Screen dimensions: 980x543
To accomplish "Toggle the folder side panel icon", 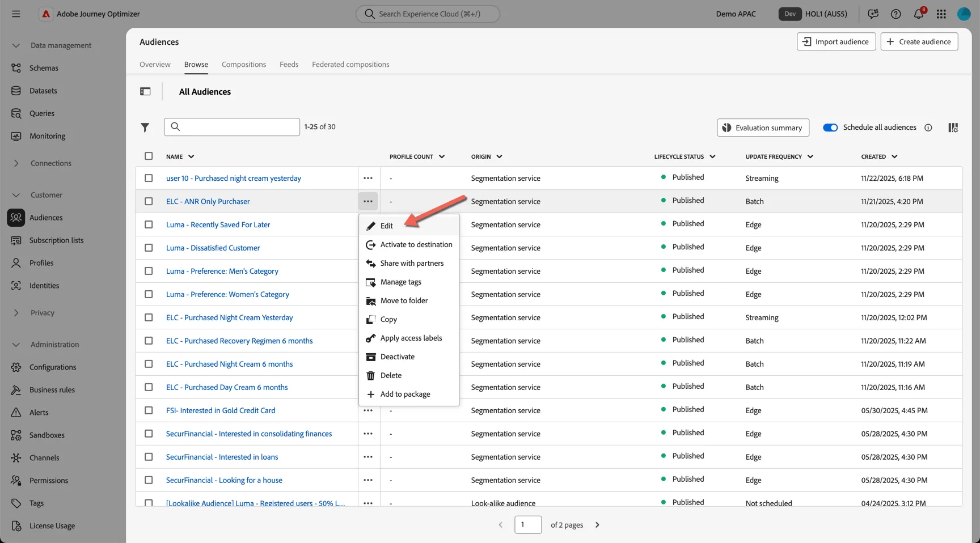I will (x=145, y=91).
